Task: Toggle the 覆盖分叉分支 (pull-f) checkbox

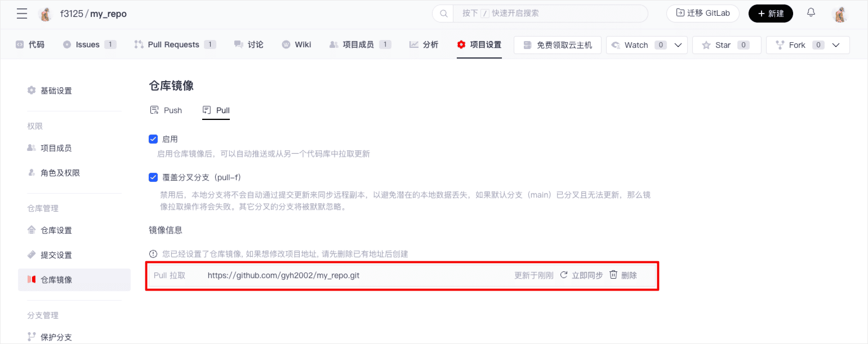Action: pyautogui.click(x=153, y=177)
